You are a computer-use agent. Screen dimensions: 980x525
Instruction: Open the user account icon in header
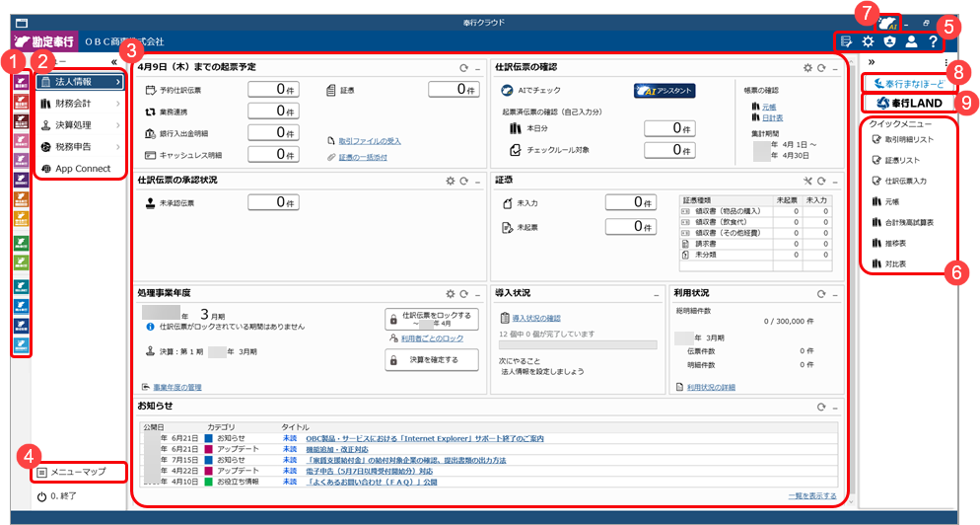point(911,41)
